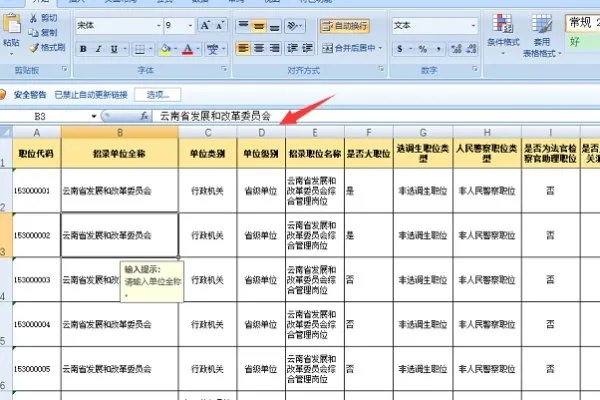Select column E header
Screen dimensions: 600x400
315,132
